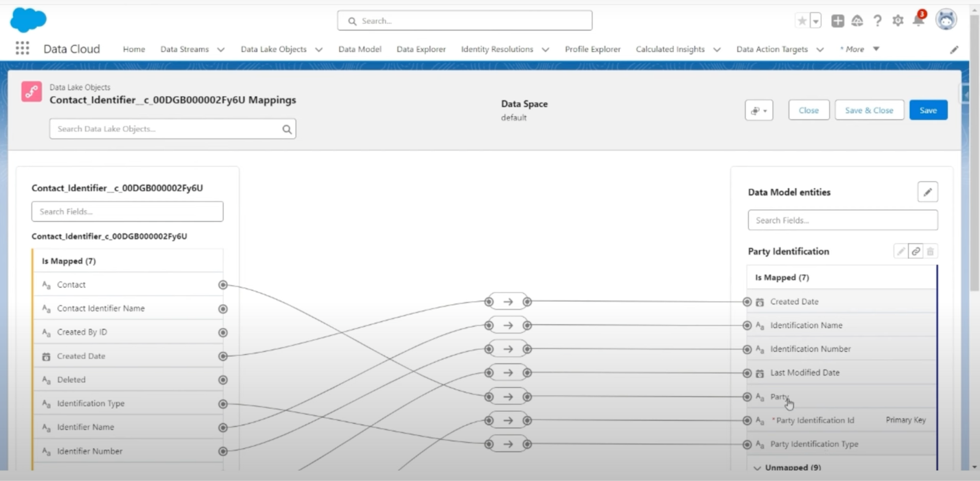Image resolution: width=980 pixels, height=481 pixels.
Task: Open the setup gear icon
Action: point(898,21)
